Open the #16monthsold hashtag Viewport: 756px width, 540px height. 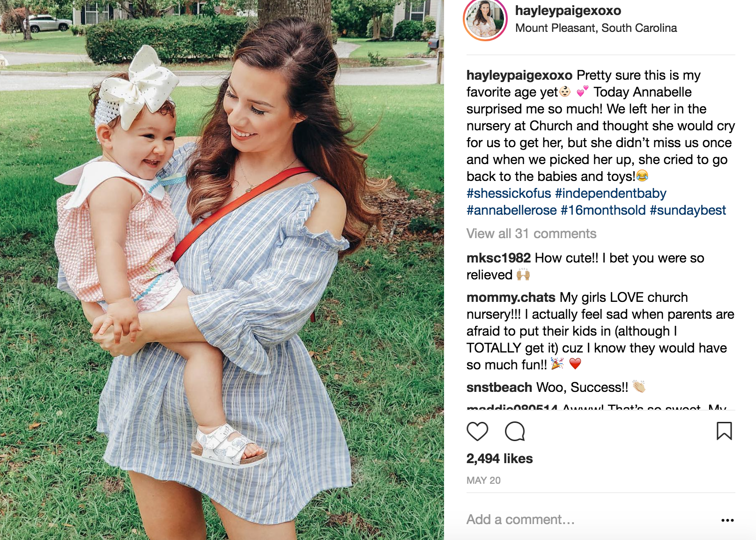603,210
